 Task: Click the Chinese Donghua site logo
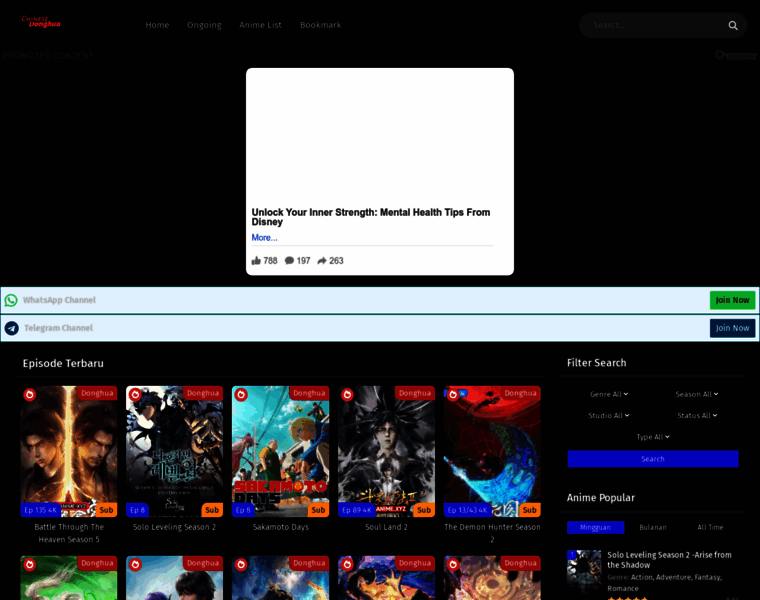[41, 22]
